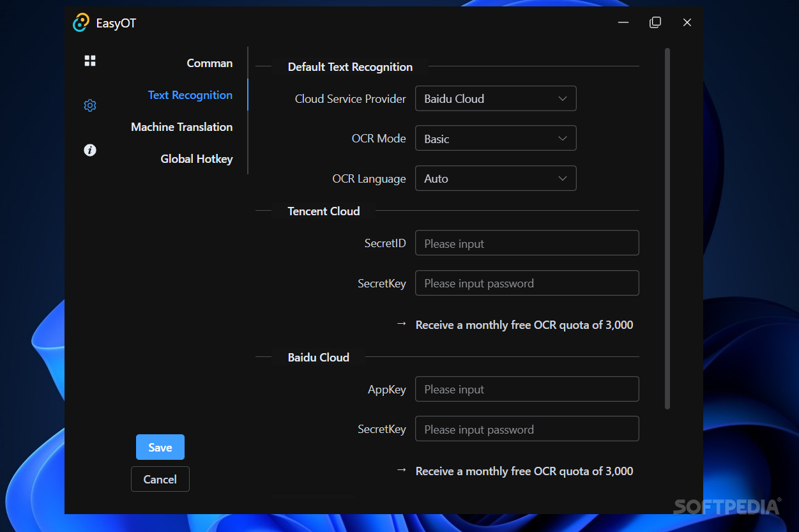The height and width of the screenshot is (532, 799).
Task: Minimize the EasyOT window
Action: click(x=623, y=22)
